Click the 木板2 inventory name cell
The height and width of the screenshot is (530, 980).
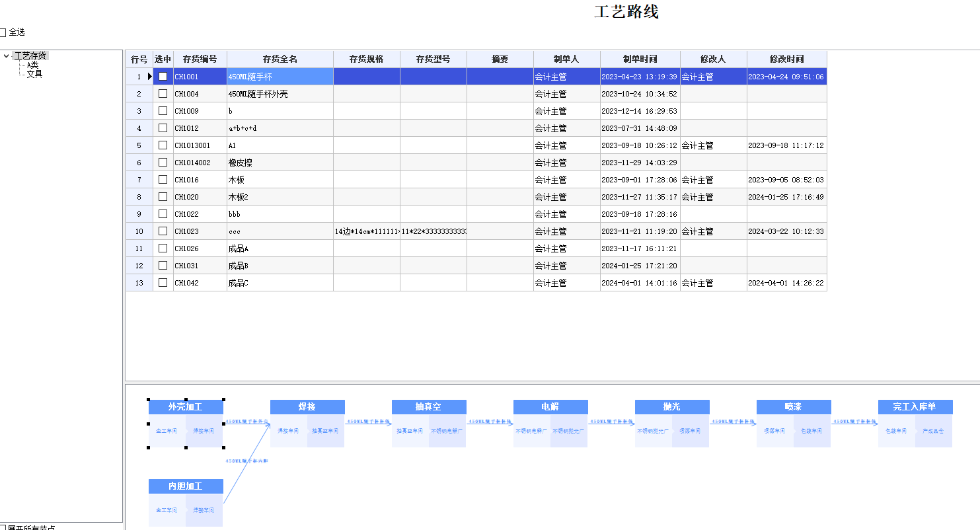pos(280,197)
